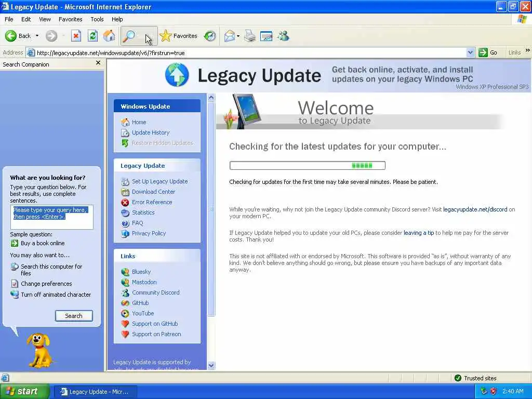Click the Legacy Update globe logo

(x=177, y=75)
